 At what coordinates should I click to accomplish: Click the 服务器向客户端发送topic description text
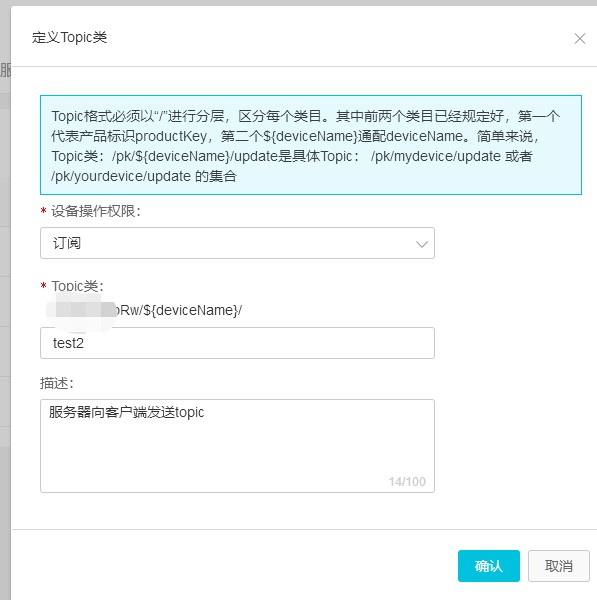pyautogui.click(x=126, y=412)
